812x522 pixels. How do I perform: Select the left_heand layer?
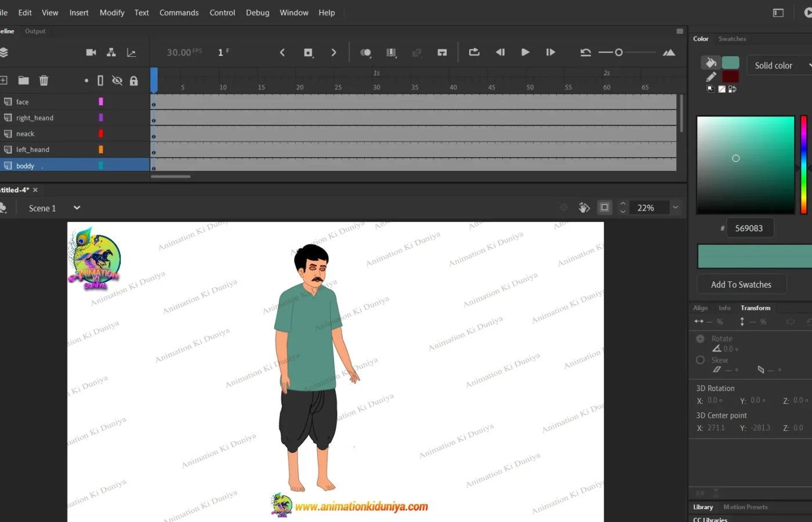pyautogui.click(x=32, y=150)
